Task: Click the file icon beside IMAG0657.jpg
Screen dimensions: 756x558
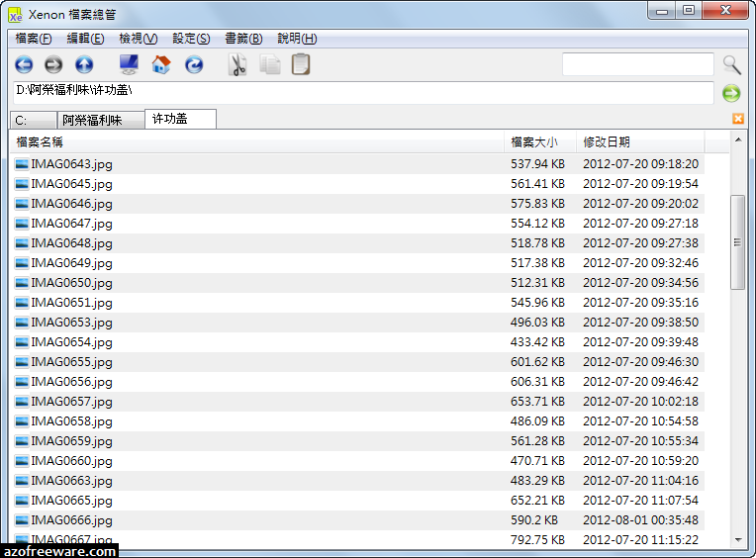Action: (x=22, y=402)
